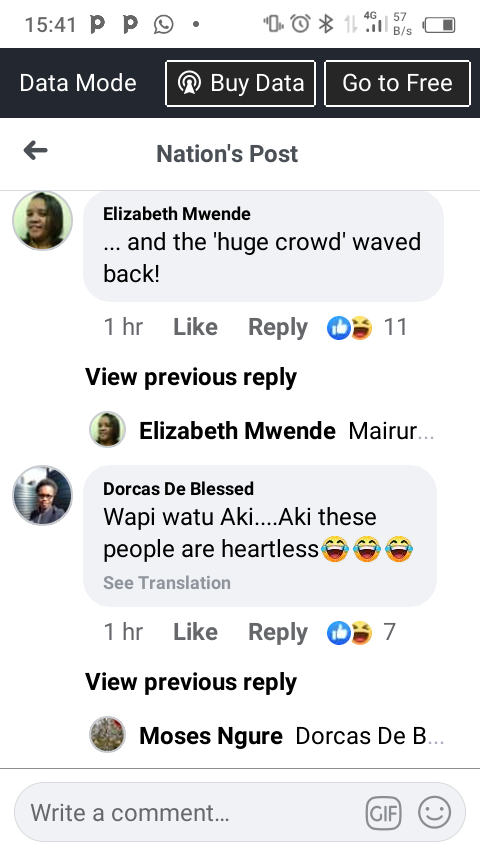Open the GIF picker in comment box
480x854 pixels.
[x=383, y=813]
